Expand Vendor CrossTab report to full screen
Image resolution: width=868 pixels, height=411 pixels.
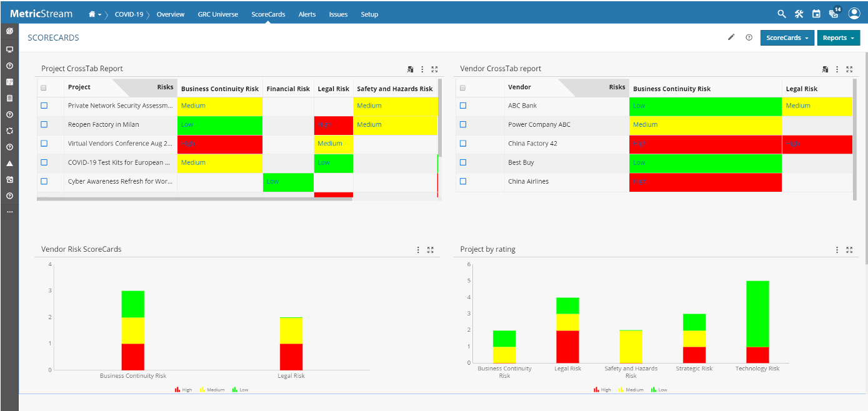click(849, 69)
